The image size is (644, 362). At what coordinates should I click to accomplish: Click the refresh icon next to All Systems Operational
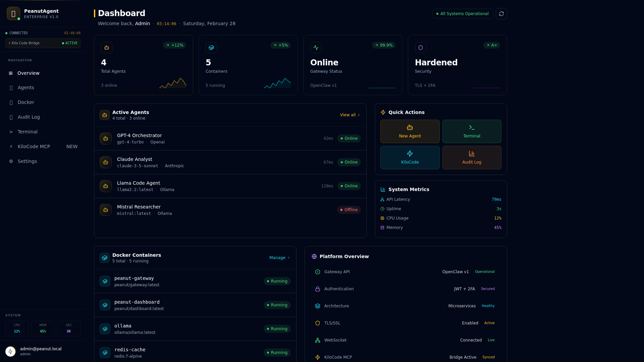pos(501,14)
